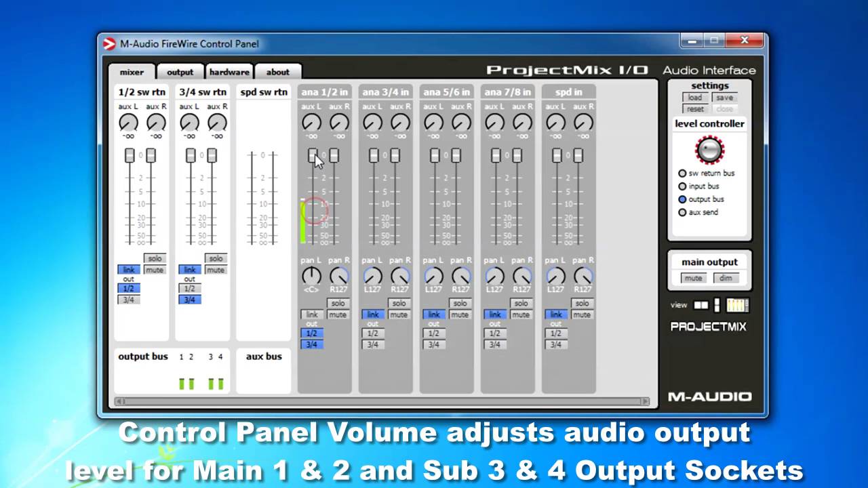Click the pan R knob on ana 7/8 in

tap(522, 276)
